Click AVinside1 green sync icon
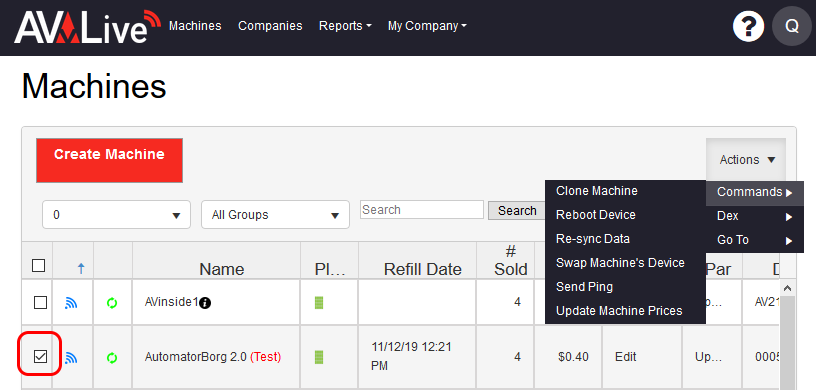This screenshot has height=390, width=816. (112, 303)
